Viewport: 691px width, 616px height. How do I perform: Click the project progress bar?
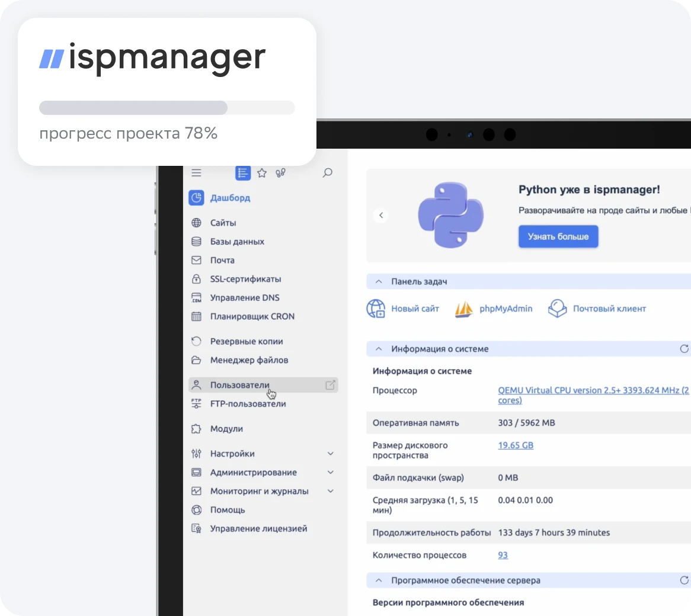tap(167, 108)
